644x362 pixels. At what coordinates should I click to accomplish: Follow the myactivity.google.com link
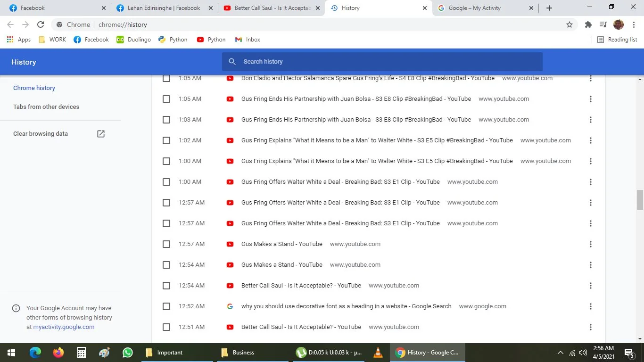(x=64, y=327)
